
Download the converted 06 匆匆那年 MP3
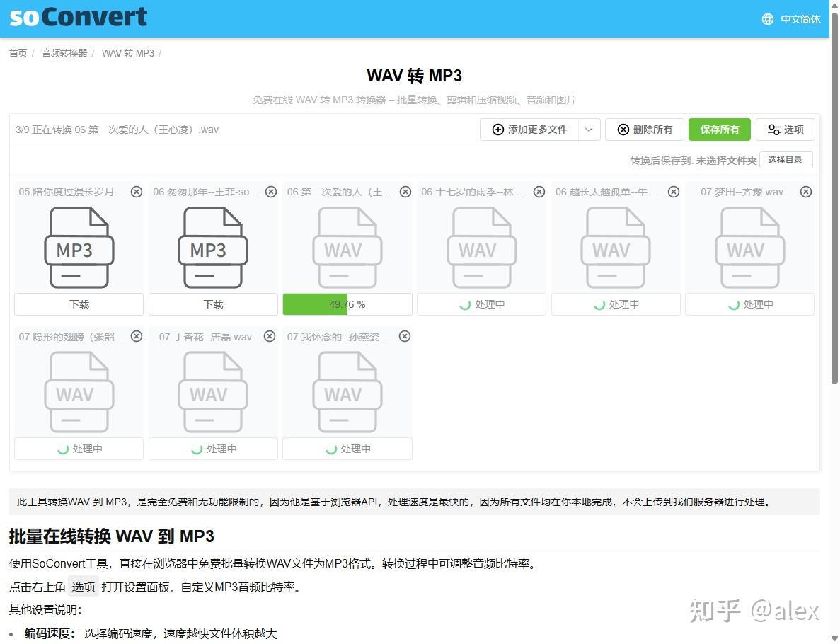point(213,304)
